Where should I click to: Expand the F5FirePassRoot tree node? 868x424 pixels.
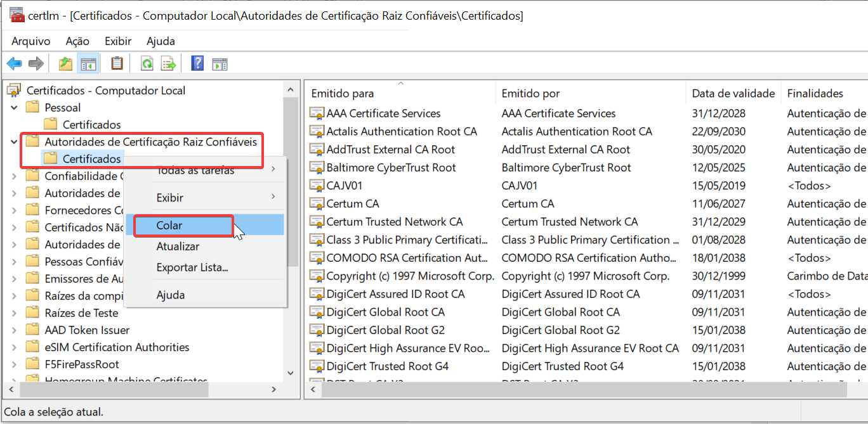click(14, 364)
